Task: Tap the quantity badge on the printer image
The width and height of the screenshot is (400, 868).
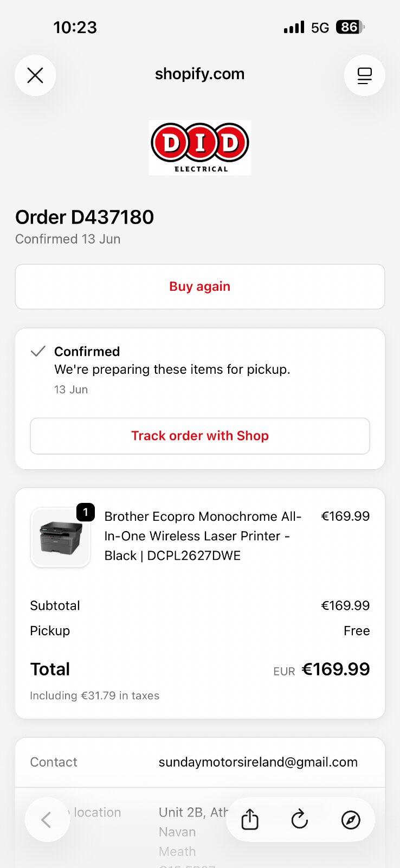Action: click(86, 512)
